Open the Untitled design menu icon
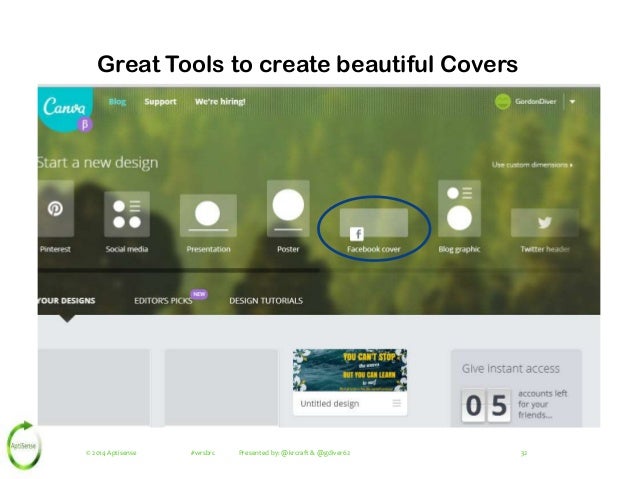Viewport: 638px width, 479px height. tap(396, 403)
